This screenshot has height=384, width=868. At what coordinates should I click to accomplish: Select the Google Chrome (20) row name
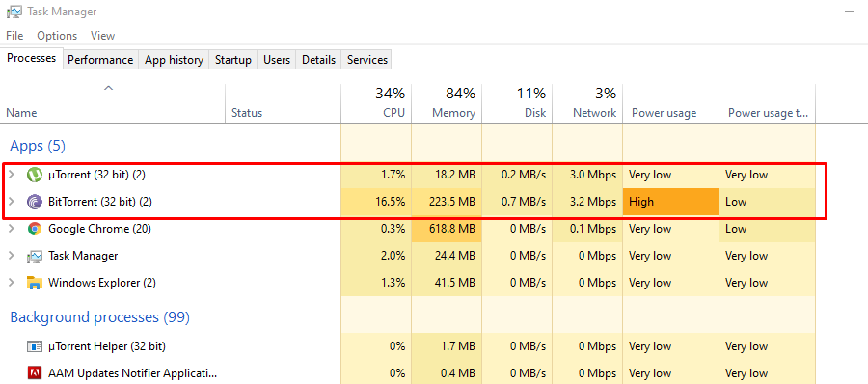click(x=99, y=229)
